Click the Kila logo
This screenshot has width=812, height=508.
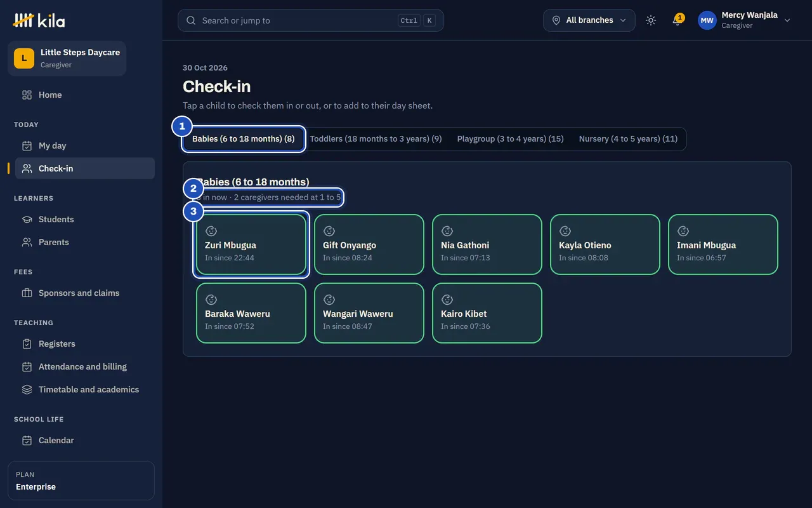tap(39, 20)
